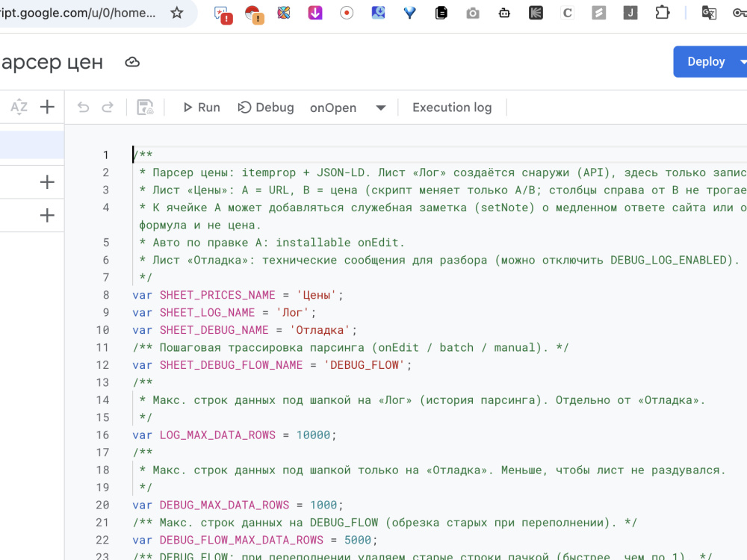Screen dimensions: 747x560
Task: Add a file with top plus icon
Action: (47, 107)
